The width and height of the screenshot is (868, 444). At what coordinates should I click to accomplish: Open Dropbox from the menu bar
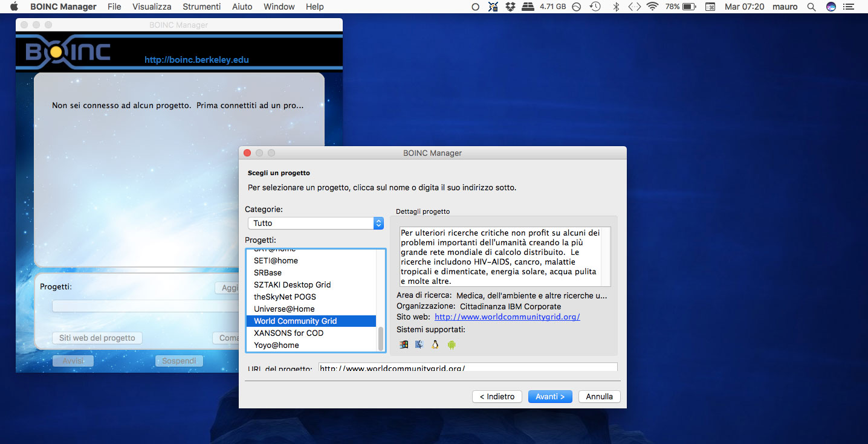click(x=511, y=7)
